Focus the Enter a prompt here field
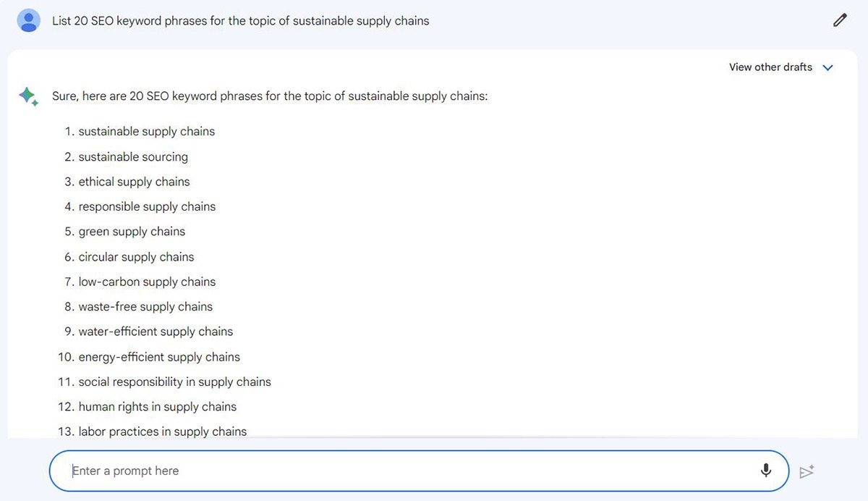The width and height of the screenshot is (868, 501). tap(405, 471)
